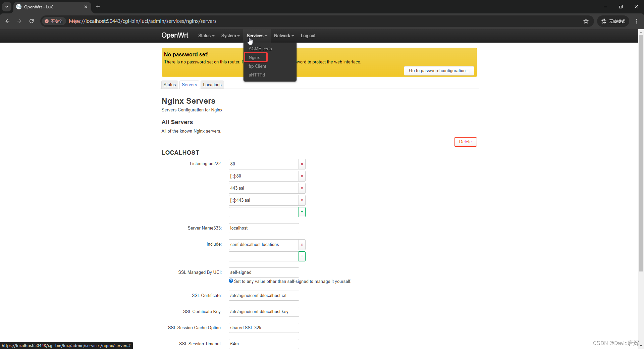Remove the '443 ssl' listening entry
This screenshot has height=349, width=644.
pos(302,188)
